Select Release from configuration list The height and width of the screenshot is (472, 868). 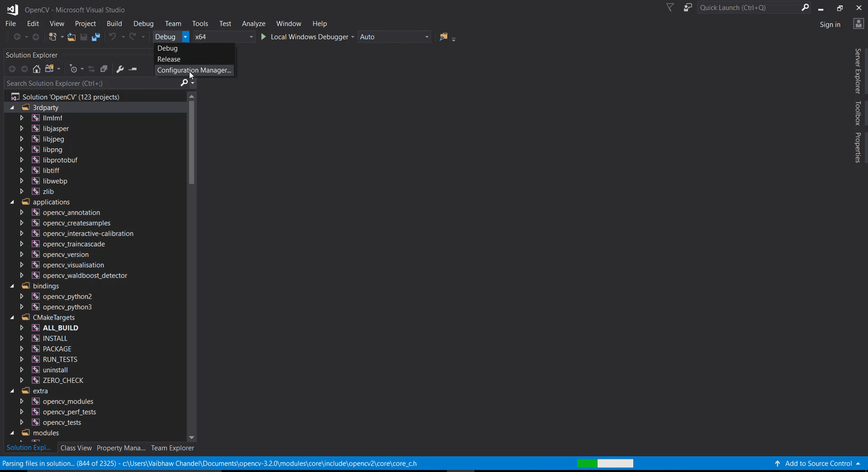tap(194, 59)
